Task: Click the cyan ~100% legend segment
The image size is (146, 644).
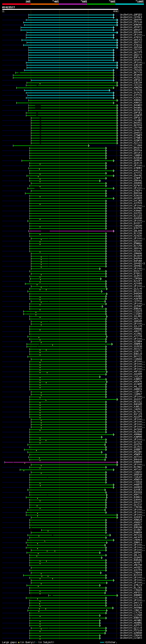Action: [x=130, y=4]
